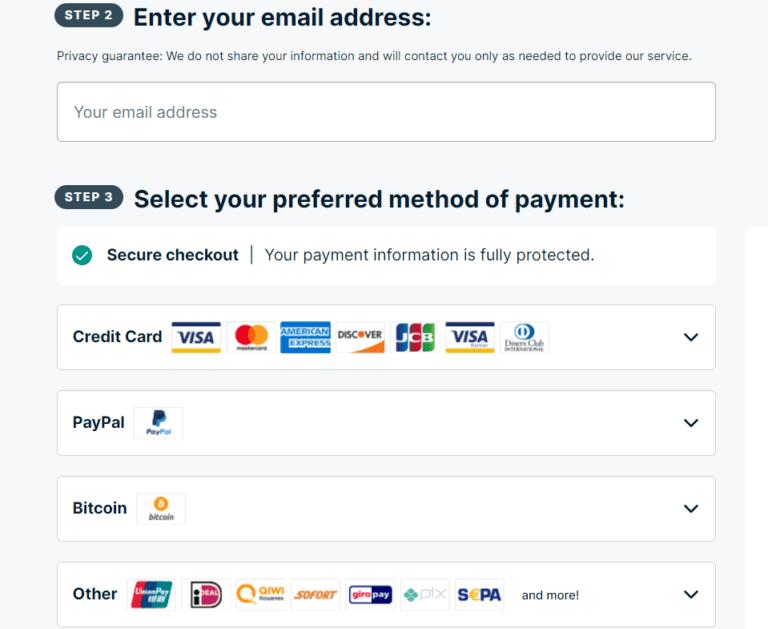Viewport: 768px width, 629px height.
Task: Click the PayPal logo icon
Action: [x=158, y=423]
